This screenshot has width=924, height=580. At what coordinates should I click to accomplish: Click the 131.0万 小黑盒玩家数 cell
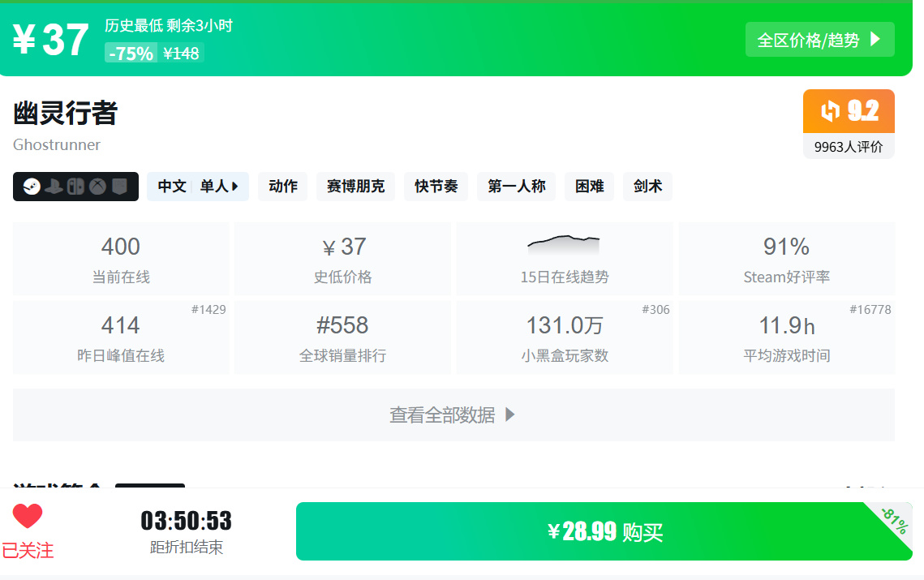tap(565, 337)
